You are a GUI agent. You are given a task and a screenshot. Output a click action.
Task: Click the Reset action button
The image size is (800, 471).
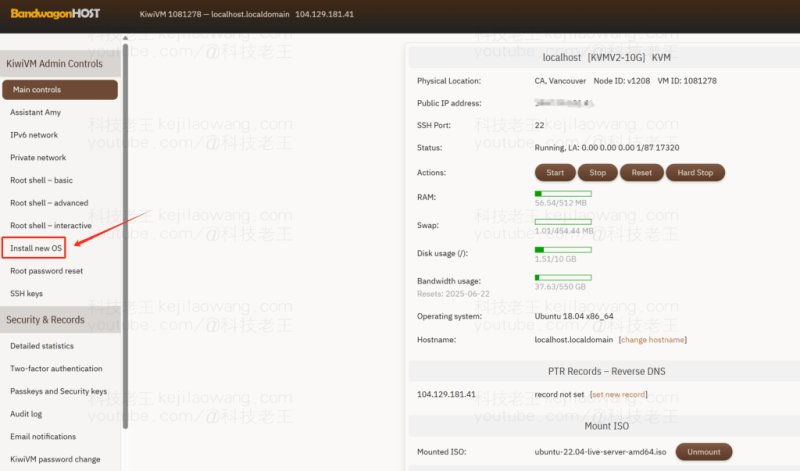(x=641, y=172)
